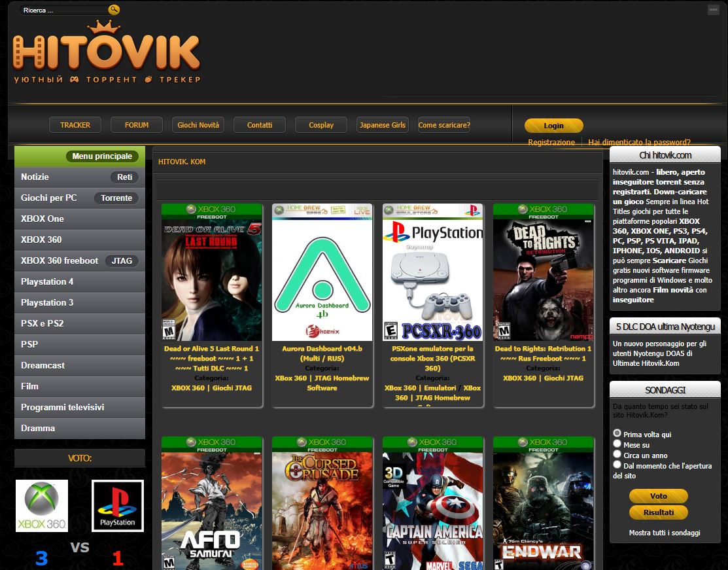Click the search magnifier icon

[114, 9]
